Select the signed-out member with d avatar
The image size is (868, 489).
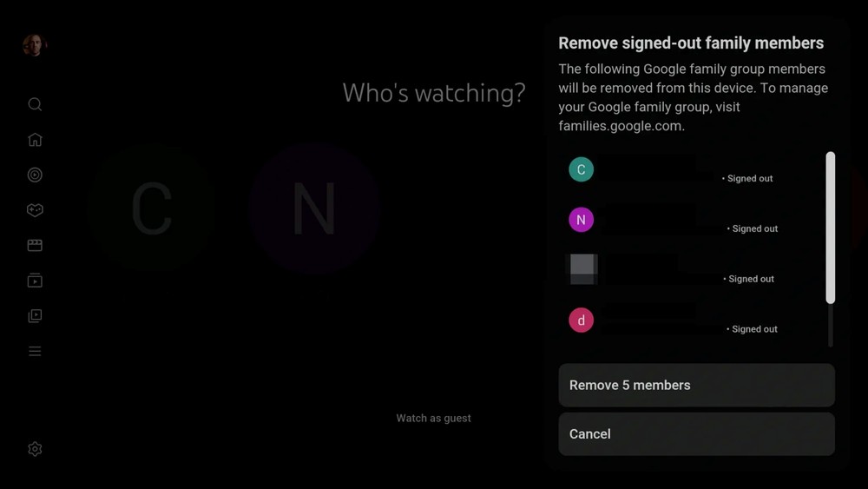pos(692,320)
